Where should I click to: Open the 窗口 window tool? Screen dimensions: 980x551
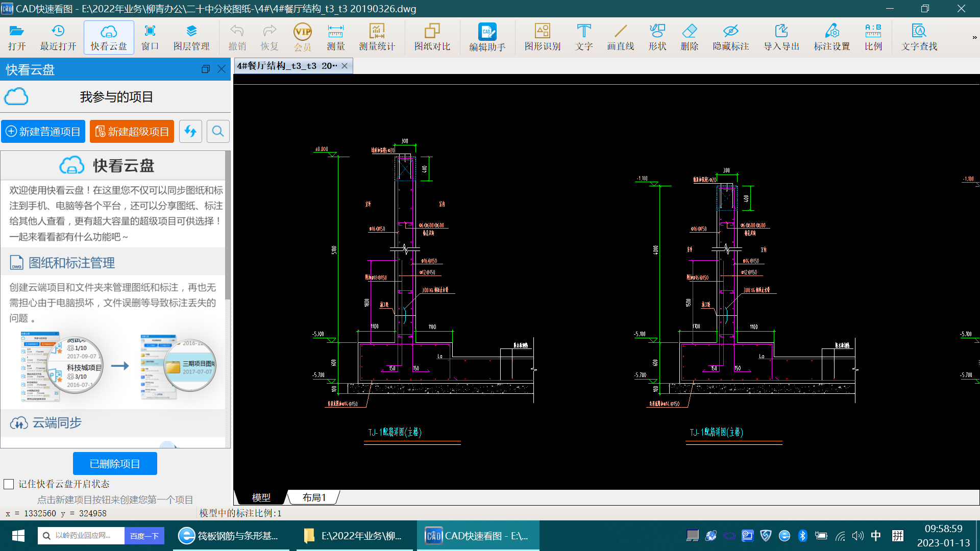click(150, 38)
